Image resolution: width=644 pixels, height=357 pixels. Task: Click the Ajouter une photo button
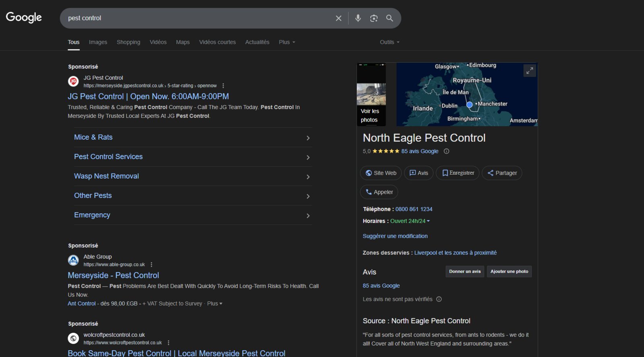coord(509,271)
